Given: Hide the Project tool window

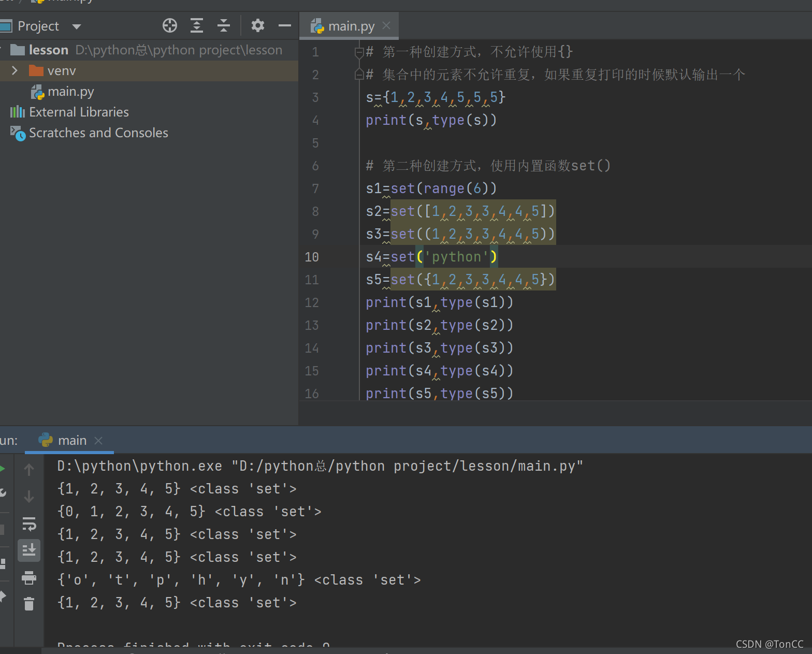Looking at the screenshot, I should [285, 25].
